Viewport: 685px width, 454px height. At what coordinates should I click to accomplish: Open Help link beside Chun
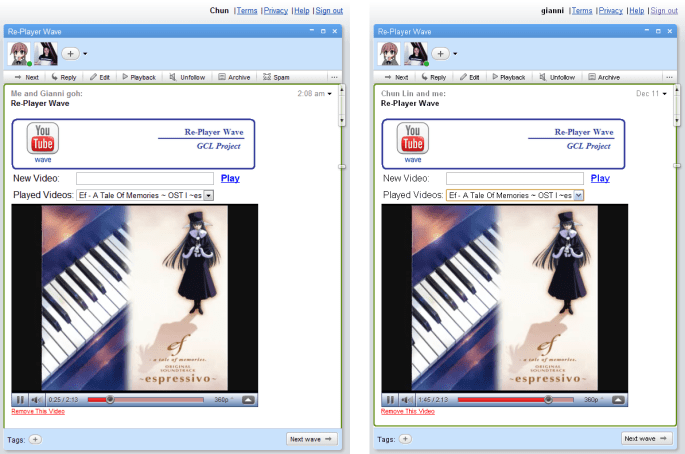pyautogui.click(x=301, y=10)
